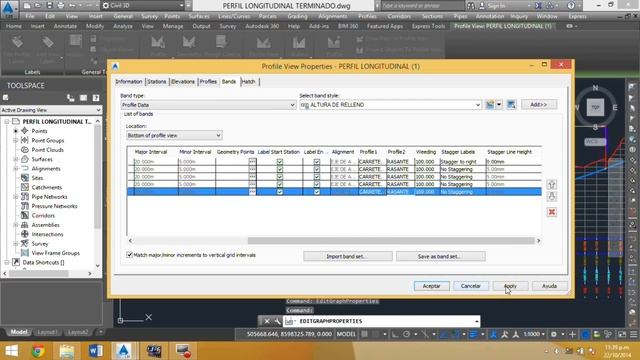The height and width of the screenshot is (360, 640).
Task: Expand the Surfaces tree node
Action: point(16,159)
